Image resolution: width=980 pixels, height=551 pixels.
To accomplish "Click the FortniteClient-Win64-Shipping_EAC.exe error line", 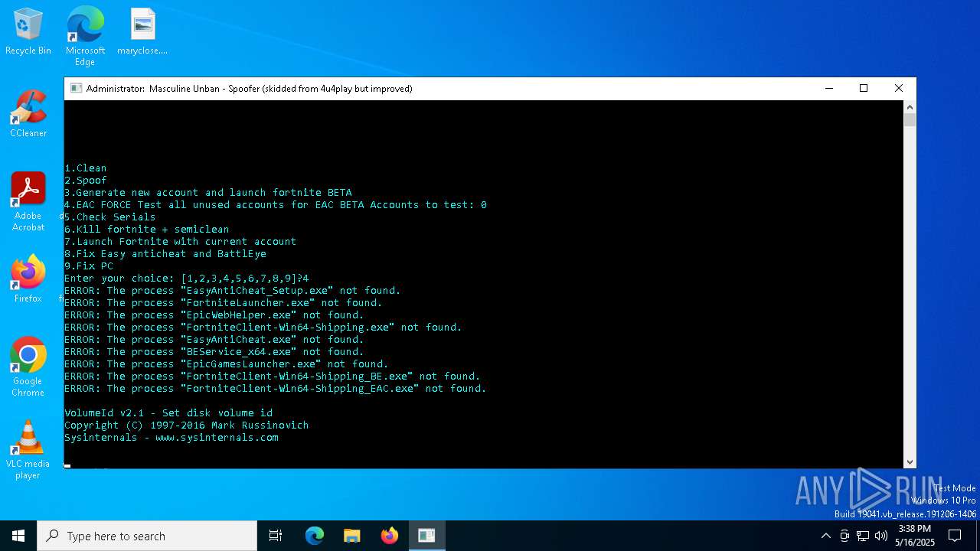I will pos(276,389).
